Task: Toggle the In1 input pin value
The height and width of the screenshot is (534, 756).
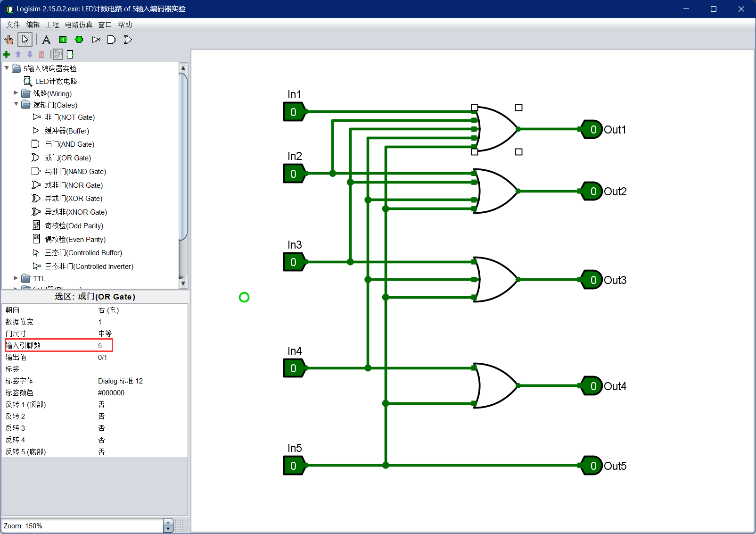Action: (x=294, y=112)
